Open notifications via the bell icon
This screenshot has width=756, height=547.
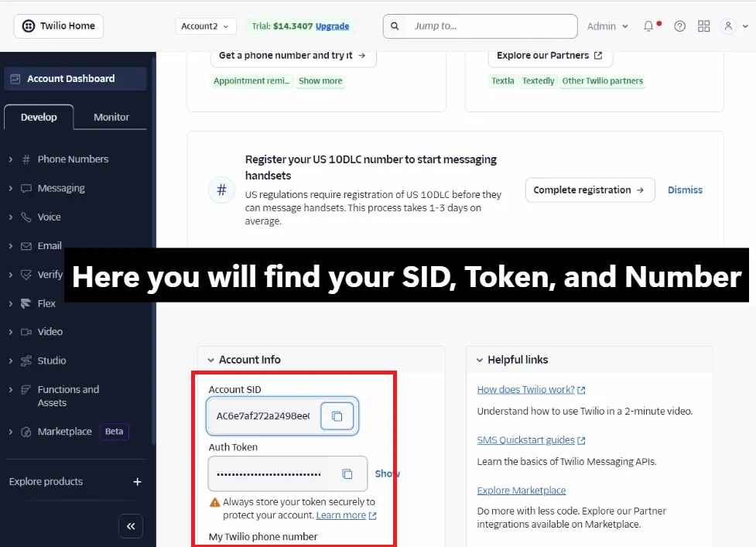click(648, 26)
